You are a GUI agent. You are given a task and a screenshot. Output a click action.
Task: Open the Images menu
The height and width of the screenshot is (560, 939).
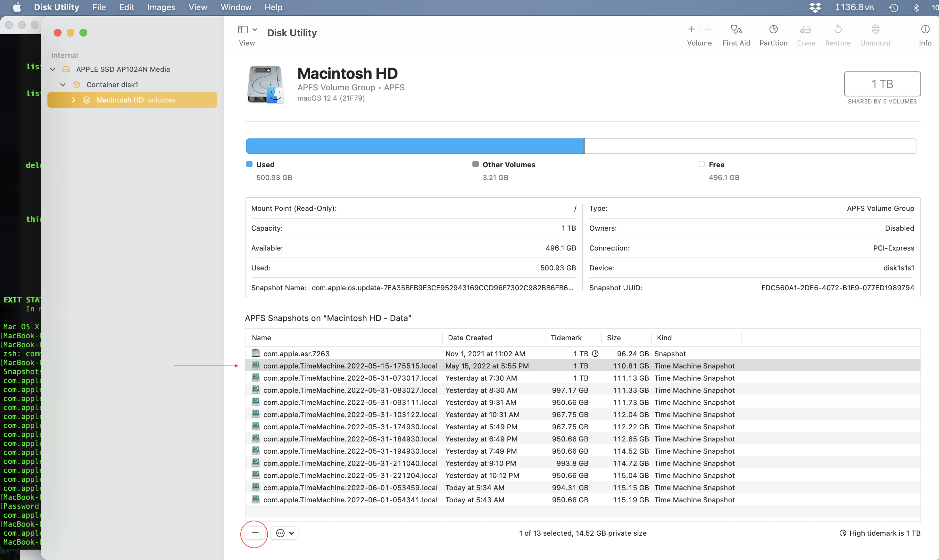161,8
